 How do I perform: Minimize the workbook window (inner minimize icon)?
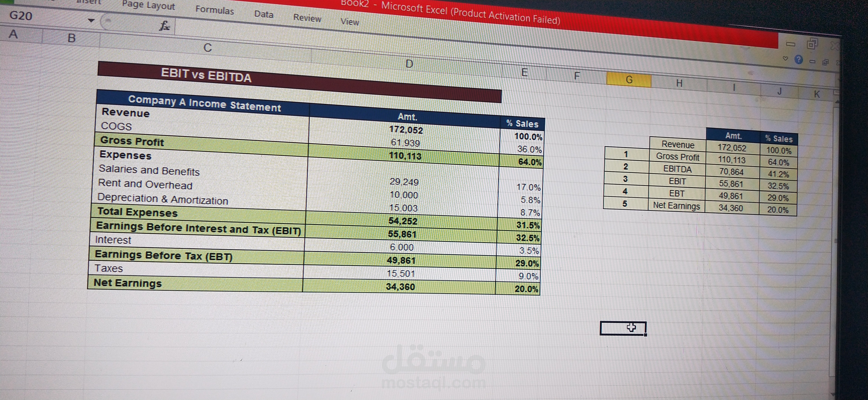pyautogui.click(x=812, y=61)
